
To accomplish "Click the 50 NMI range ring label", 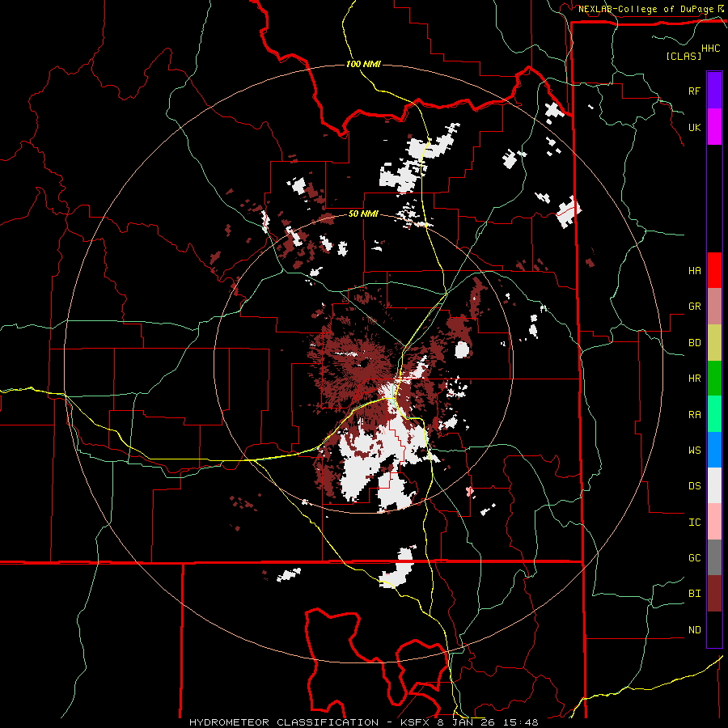I will coord(363,214).
